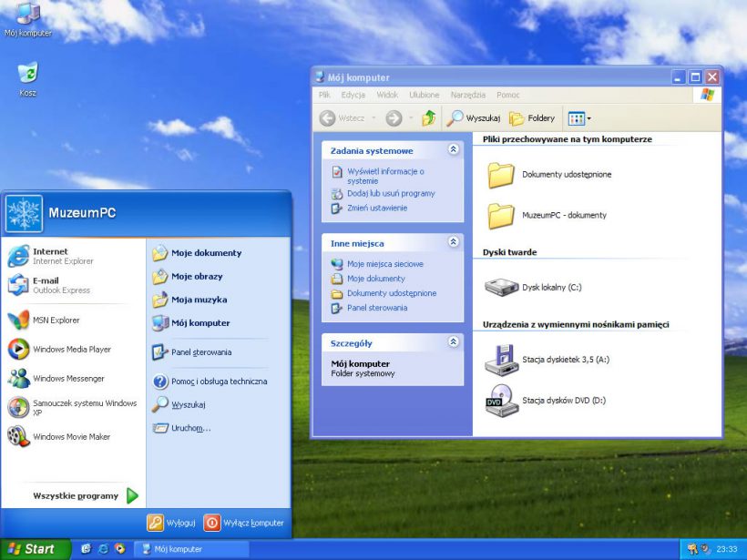
Task: Toggle the Foldery pane button
Action: (531, 117)
